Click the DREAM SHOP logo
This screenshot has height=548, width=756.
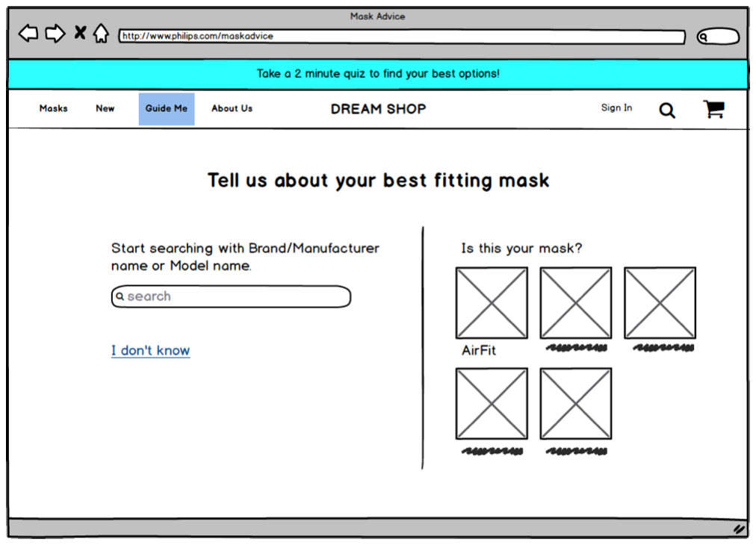coord(379,109)
